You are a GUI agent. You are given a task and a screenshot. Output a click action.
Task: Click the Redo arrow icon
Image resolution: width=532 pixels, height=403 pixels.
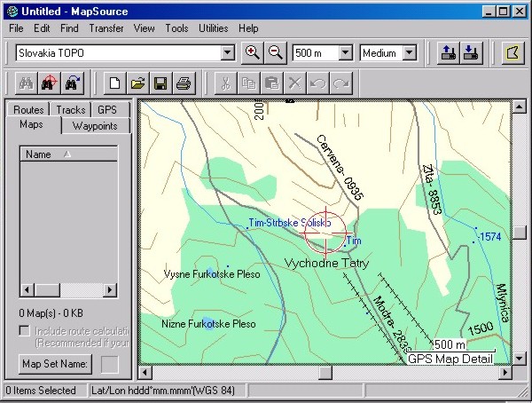[x=341, y=83]
